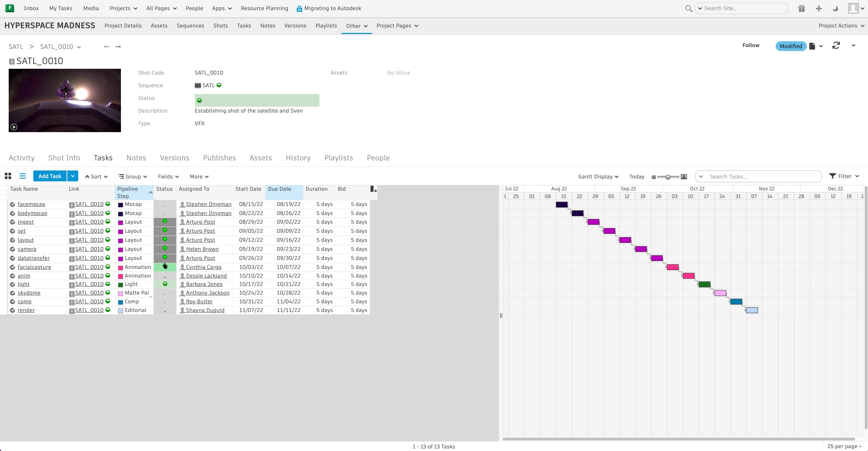Click the ingest task status green icon
Image resolution: width=868 pixels, height=451 pixels.
165,221
